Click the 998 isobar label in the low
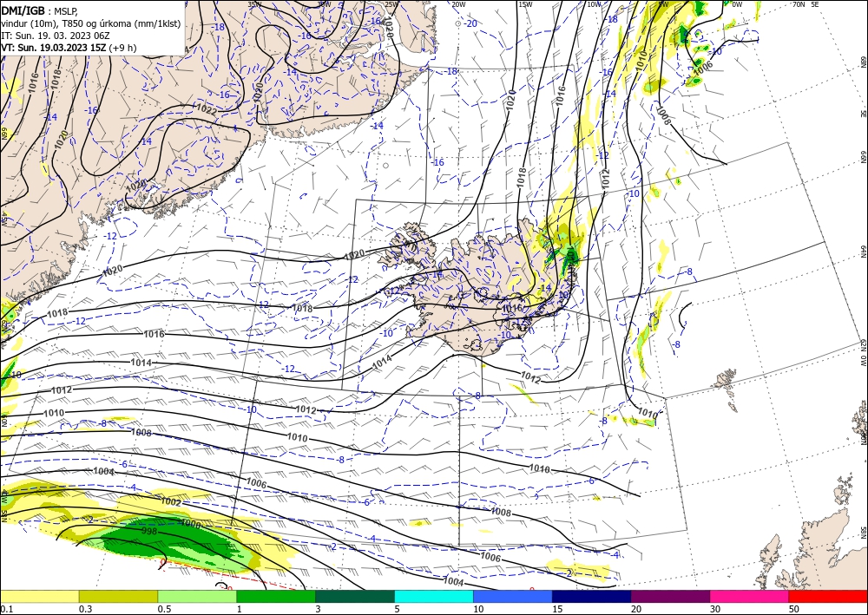868x615 pixels. tap(149, 532)
